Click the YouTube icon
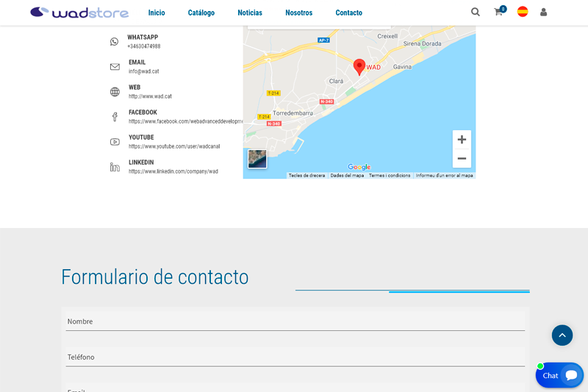Image resolution: width=588 pixels, height=392 pixels. coord(115,142)
